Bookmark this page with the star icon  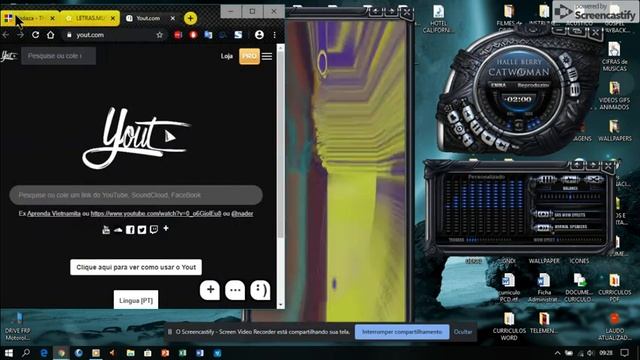pyautogui.click(x=160, y=35)
